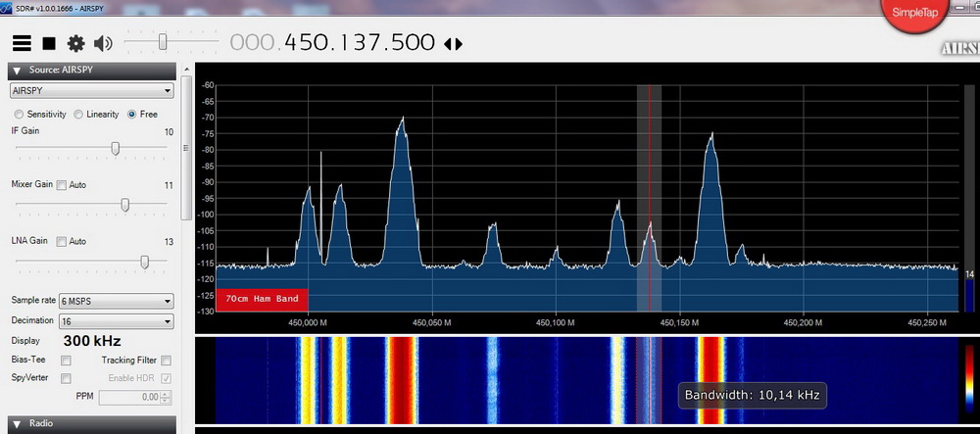
Task: Select the Sensitivity gain mode
Action: (x=19, y=115)
